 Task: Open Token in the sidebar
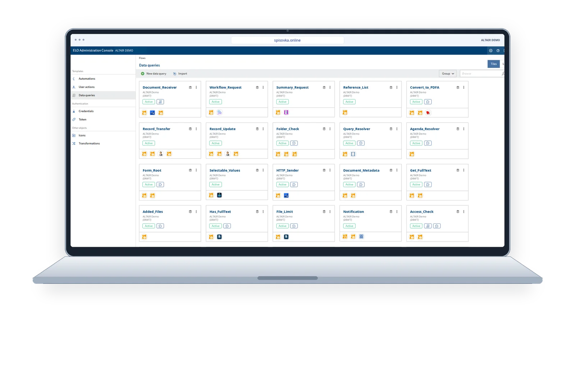point(82,119)
